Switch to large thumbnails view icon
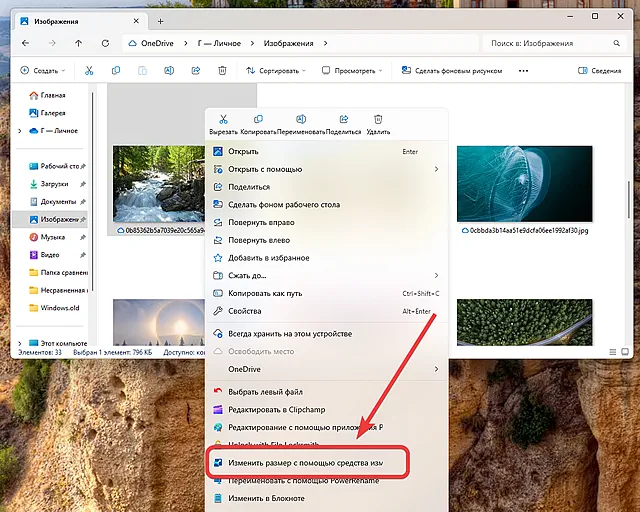This screenshot has width=640, height=512. [625, 352]
